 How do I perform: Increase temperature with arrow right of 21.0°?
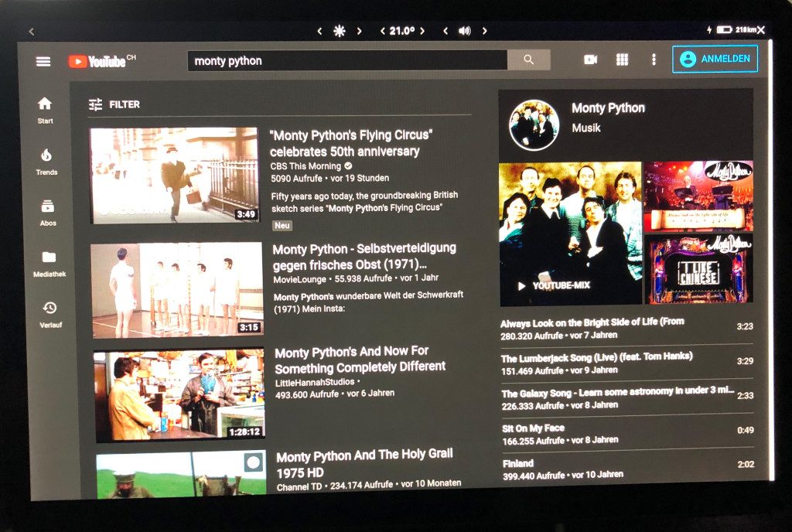point(422,31)
